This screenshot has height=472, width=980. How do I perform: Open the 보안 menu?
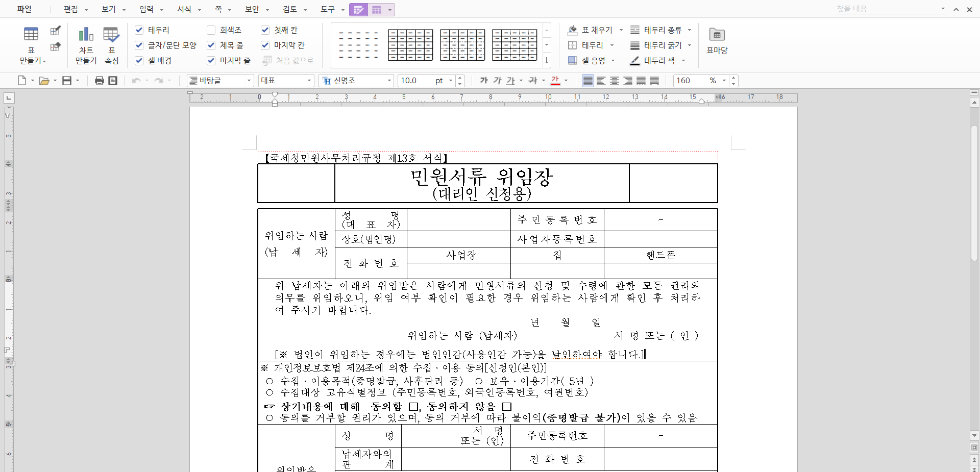pos(252,9)
